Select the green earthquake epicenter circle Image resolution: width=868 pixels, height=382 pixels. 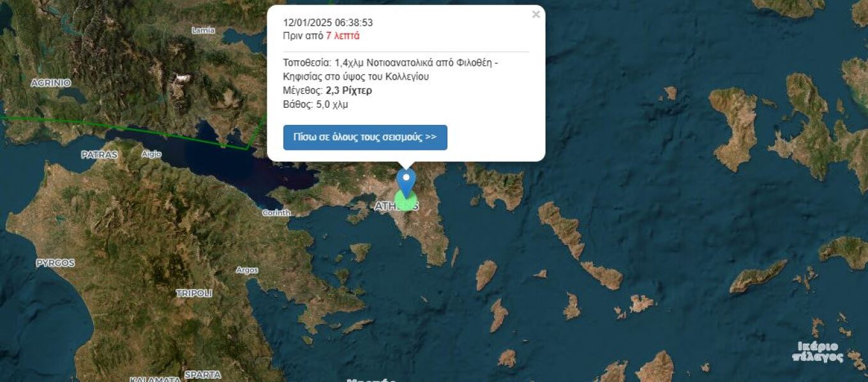pos(405,201)
